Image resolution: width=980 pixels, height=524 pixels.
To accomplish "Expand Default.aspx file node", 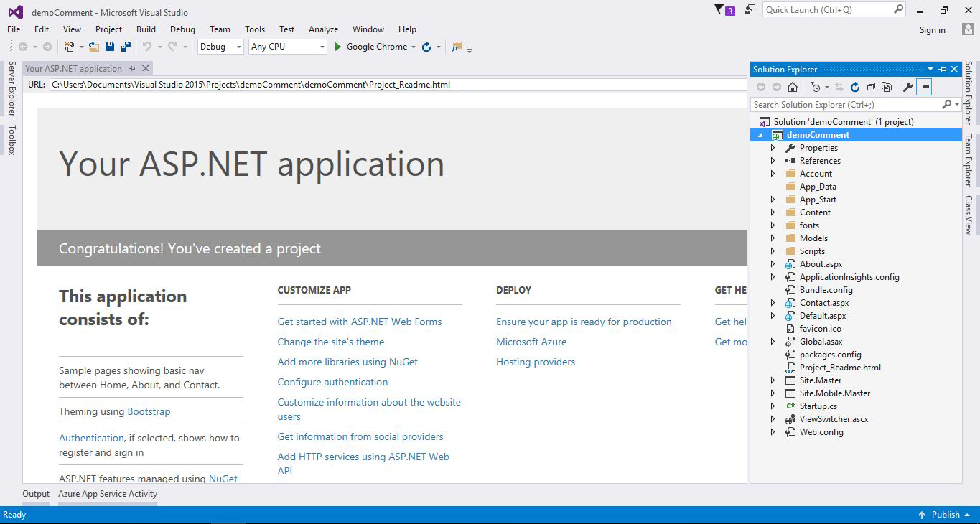I will click(773, 316).
